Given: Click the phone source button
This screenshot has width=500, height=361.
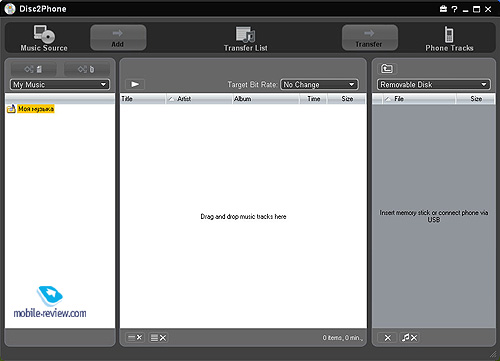Looking at the screenshot, I should 86,69.
